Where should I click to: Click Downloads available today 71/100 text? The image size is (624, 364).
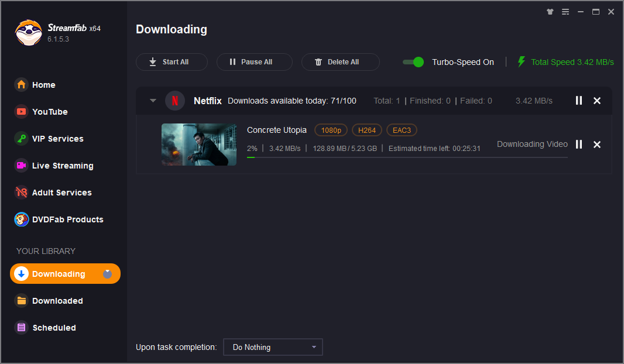point(292,101)
